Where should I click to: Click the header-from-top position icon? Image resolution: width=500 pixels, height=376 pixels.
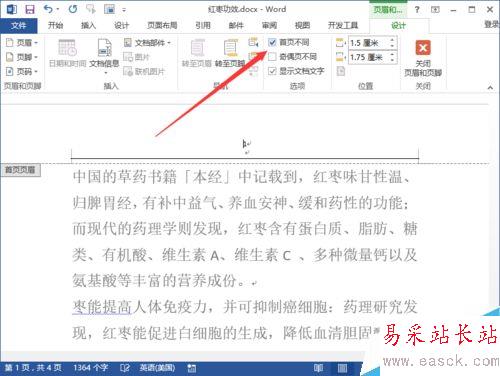point(340,43)
